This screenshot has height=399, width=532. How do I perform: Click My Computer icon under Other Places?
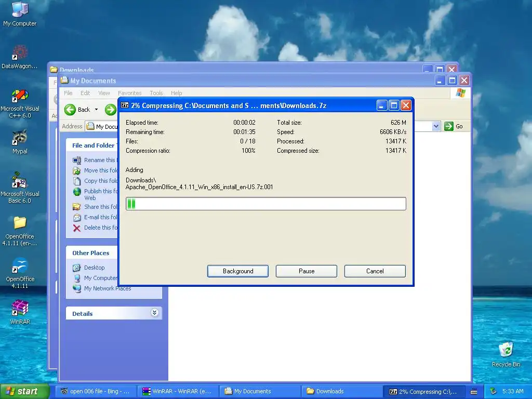(x=77, y=278)
